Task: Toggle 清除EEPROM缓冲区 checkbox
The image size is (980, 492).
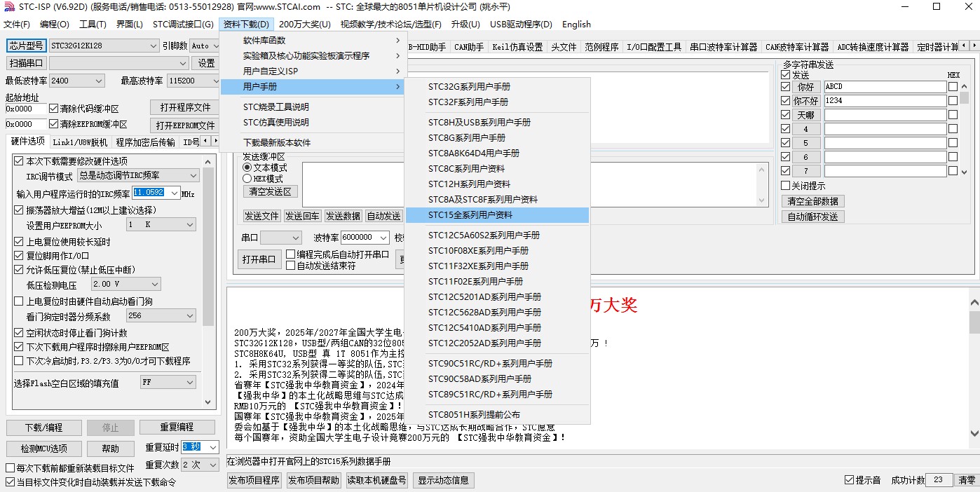Action: click(54, 124)
